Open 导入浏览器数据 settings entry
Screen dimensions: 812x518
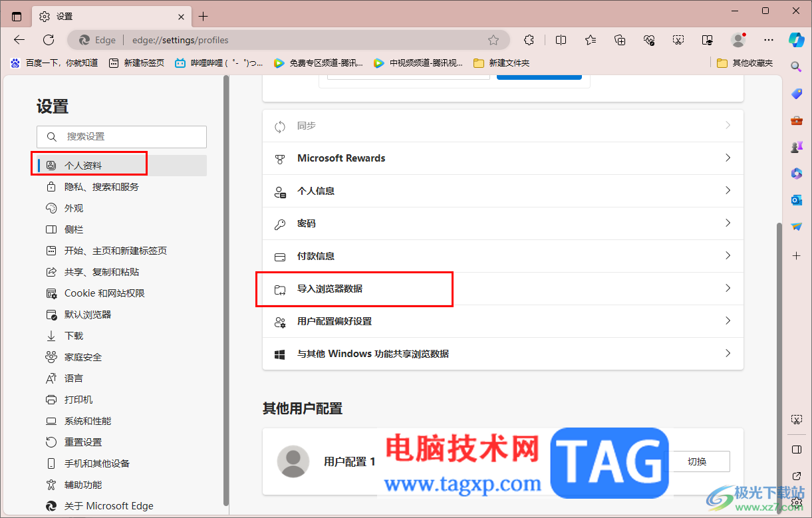354,289
